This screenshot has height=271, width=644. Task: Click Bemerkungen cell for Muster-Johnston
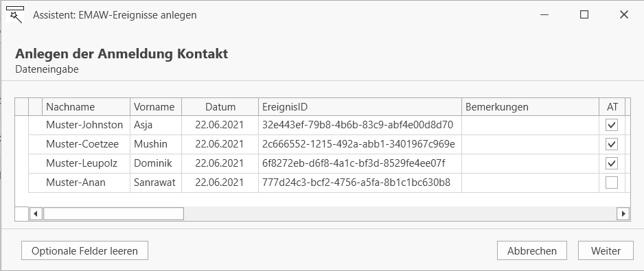[530, 125]
